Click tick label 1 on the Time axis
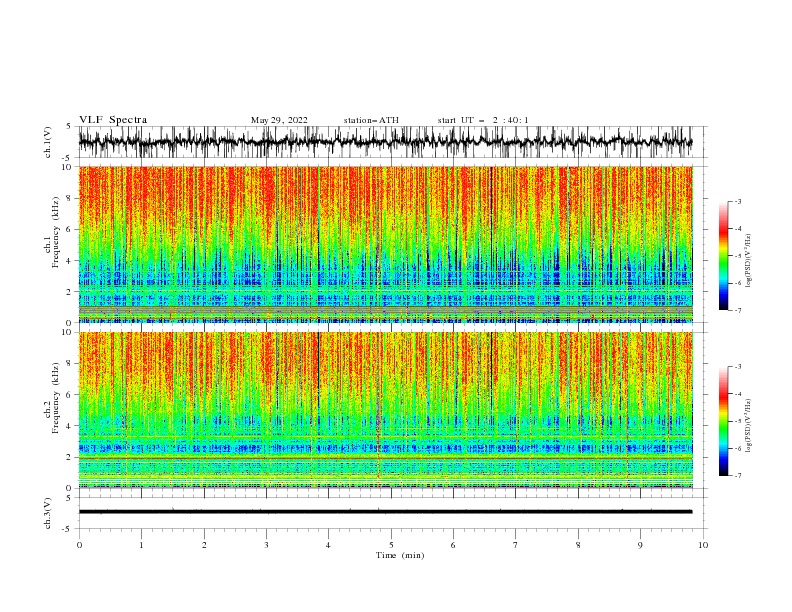 [141, 545]
